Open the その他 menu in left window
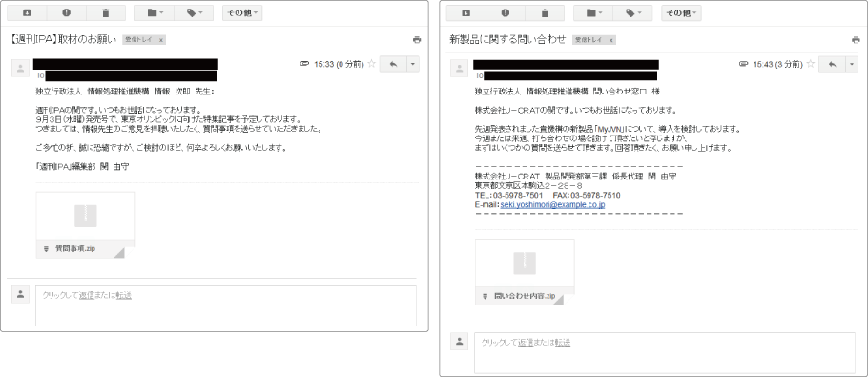The height and width of the screenshot is (378, 868). [242, 12]
